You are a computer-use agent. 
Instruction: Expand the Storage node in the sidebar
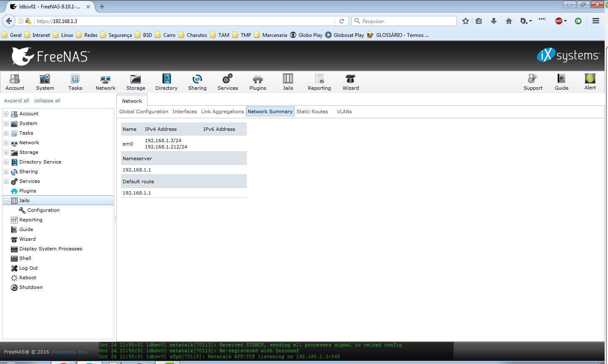(x=6, y=153)
